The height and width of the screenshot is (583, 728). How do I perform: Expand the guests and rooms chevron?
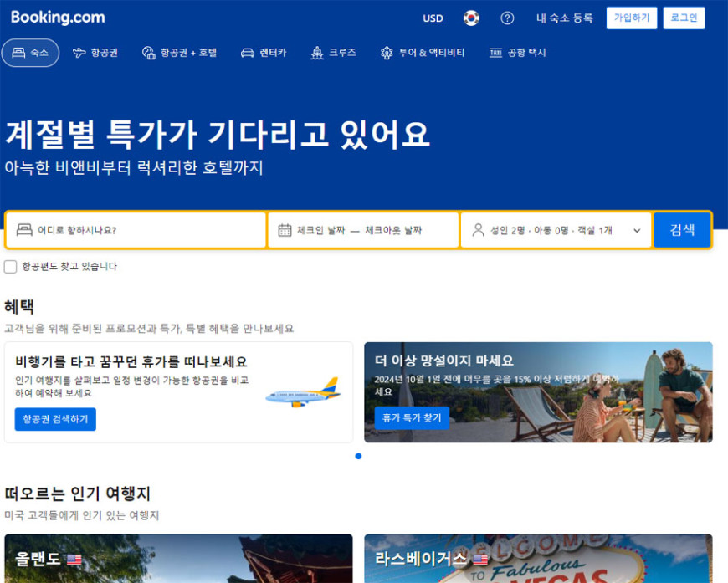tap(637, 230)
